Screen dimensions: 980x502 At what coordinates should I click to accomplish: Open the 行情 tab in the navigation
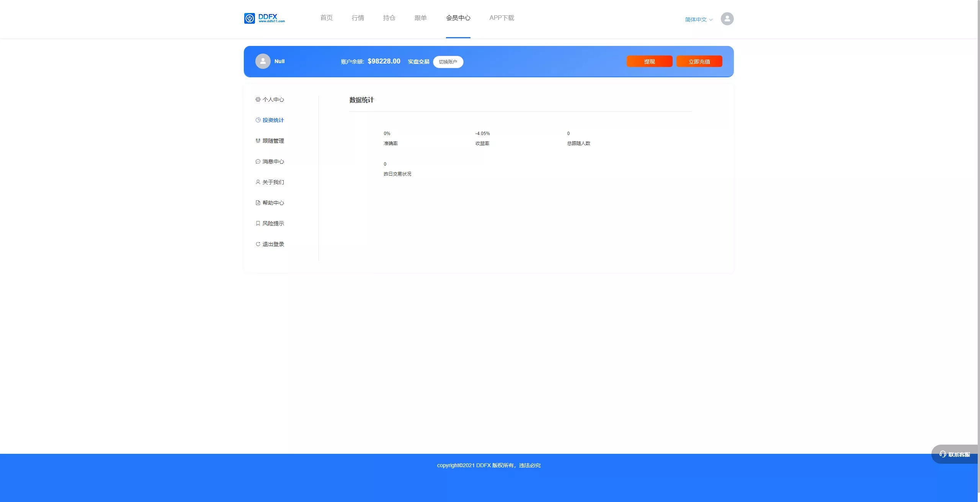point(358,18)
